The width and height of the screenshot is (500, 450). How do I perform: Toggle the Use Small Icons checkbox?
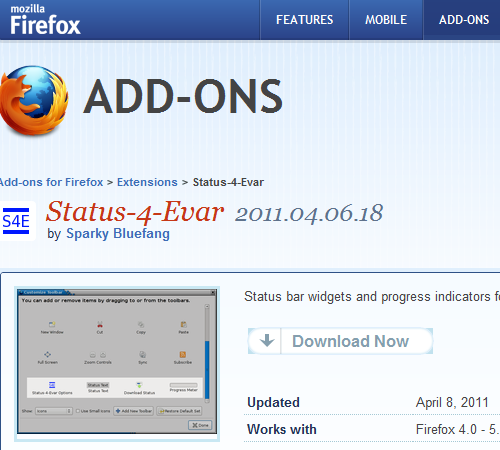(78, 411)
